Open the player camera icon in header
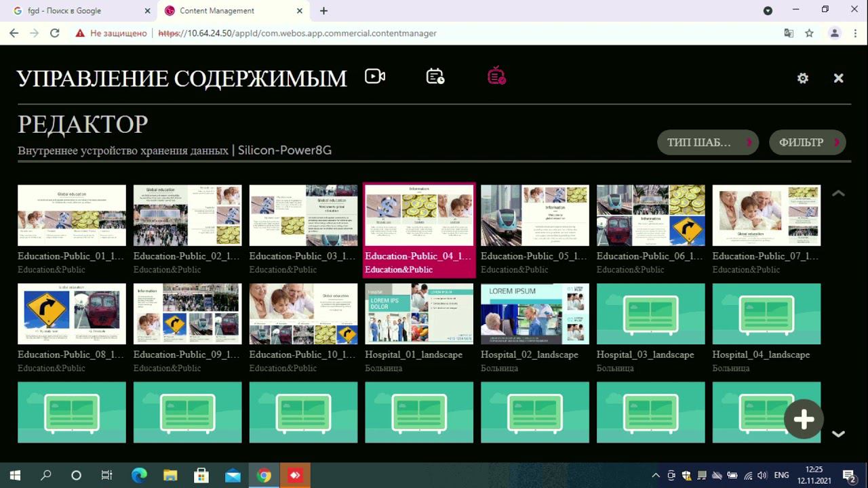The height and width of the screenshot is (488, 868). pos(375,77)
